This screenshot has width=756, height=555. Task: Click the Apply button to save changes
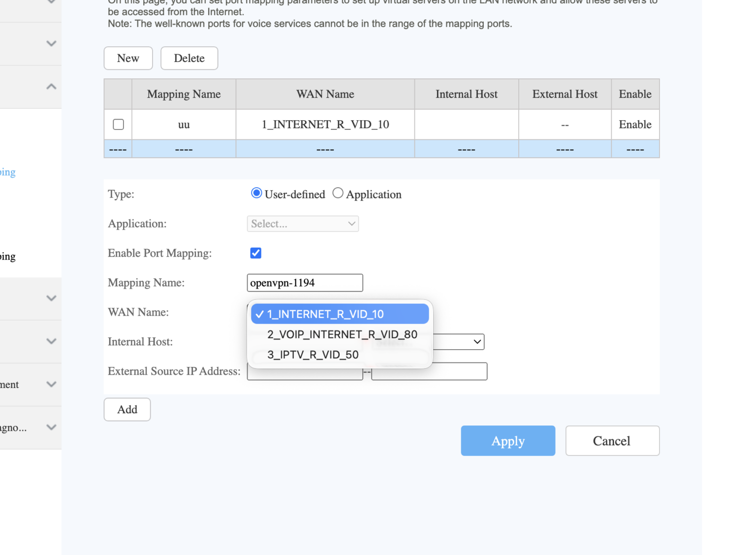point(508,441)
